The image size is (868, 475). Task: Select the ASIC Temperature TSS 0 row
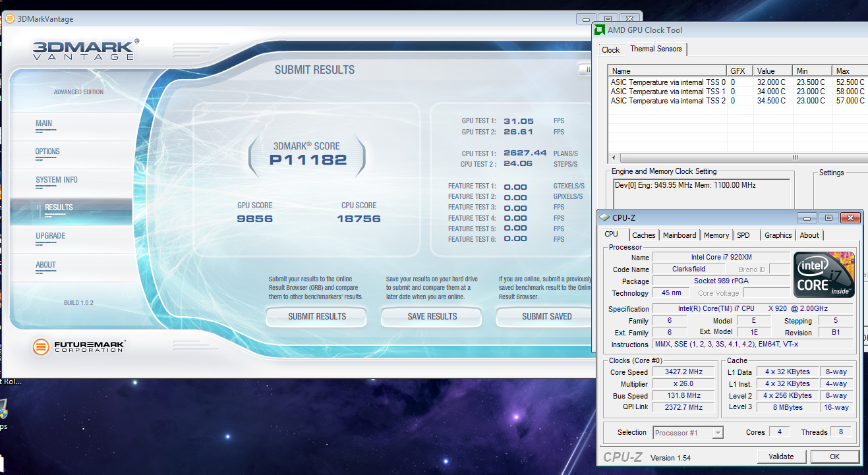738,82
